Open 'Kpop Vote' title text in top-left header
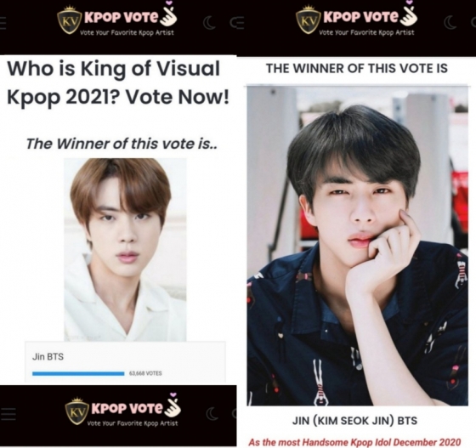 click(x=122, y=18)
